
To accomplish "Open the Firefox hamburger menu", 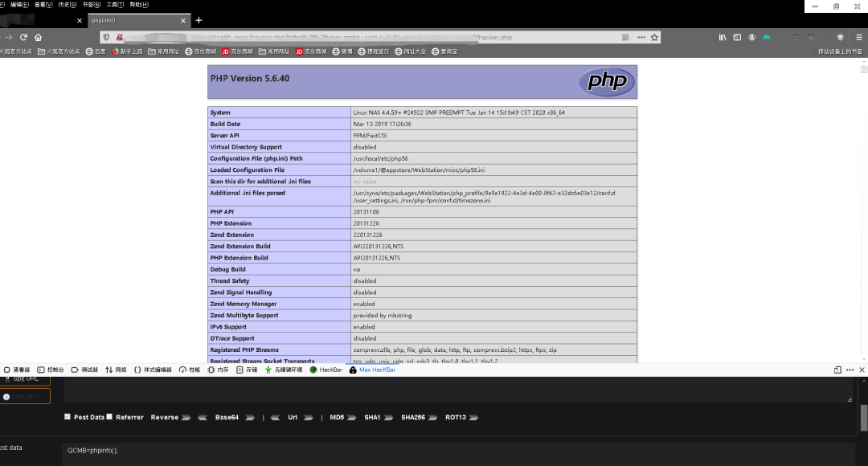I will (858, 37).
